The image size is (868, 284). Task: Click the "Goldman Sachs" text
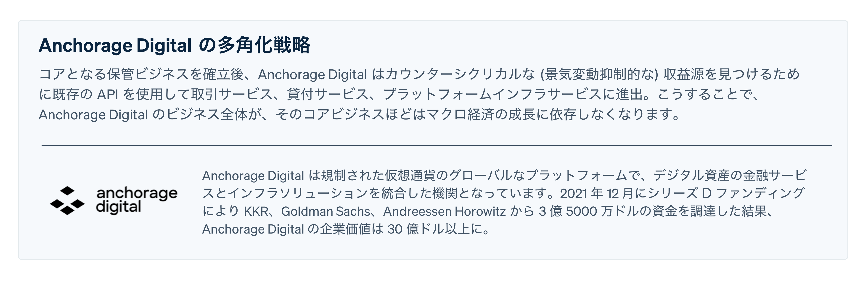pyautogui.click(x=325, y=212)
